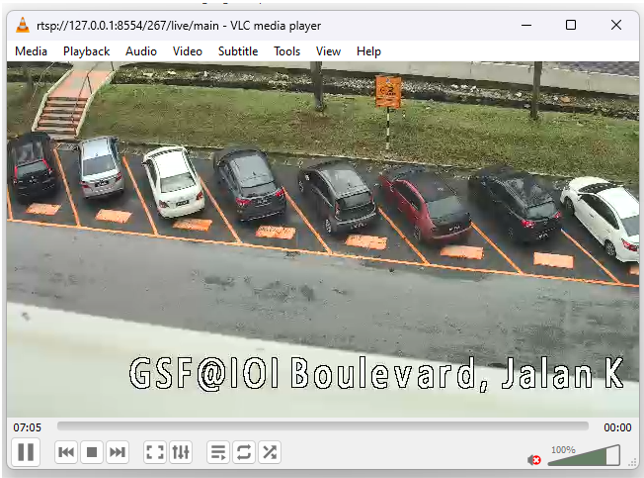Unmute audio via the speaker icon
Viewport: 644px width, 478px height.
click(x=534, y=460)
